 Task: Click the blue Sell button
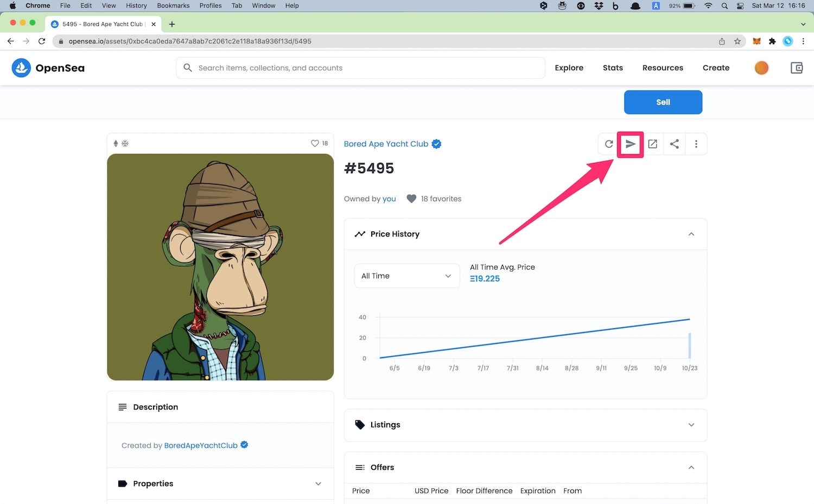click(663, 102)
